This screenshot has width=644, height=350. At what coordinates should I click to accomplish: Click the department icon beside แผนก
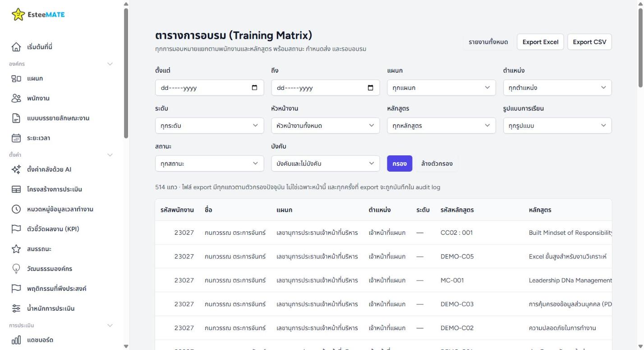tap(16, 79)
